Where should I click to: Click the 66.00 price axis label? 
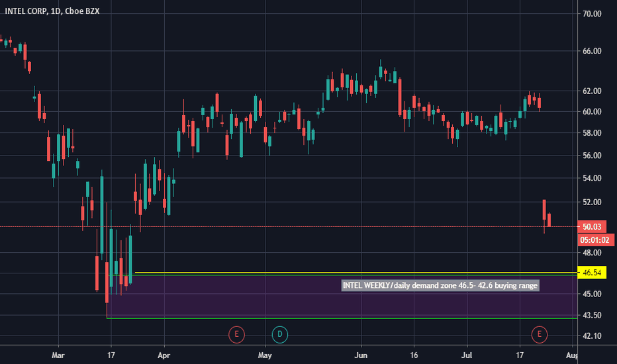592,51
